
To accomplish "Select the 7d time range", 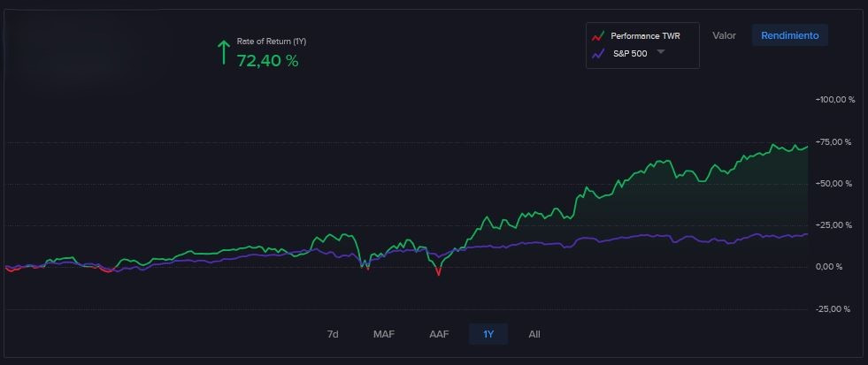I will [x=333, y=334].
